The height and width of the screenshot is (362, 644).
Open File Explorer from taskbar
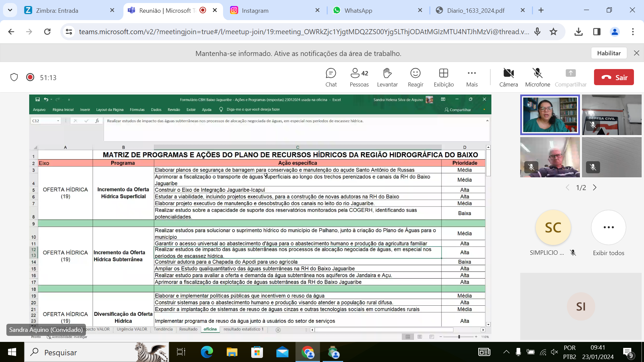pyautogui.click(x=232, y=352)
